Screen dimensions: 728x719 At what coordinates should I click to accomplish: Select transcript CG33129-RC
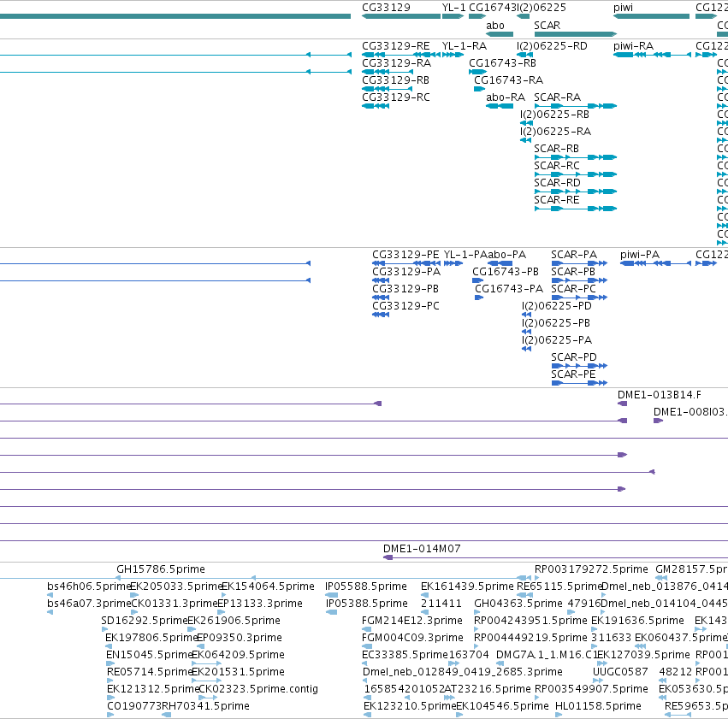tap(376, 106)
